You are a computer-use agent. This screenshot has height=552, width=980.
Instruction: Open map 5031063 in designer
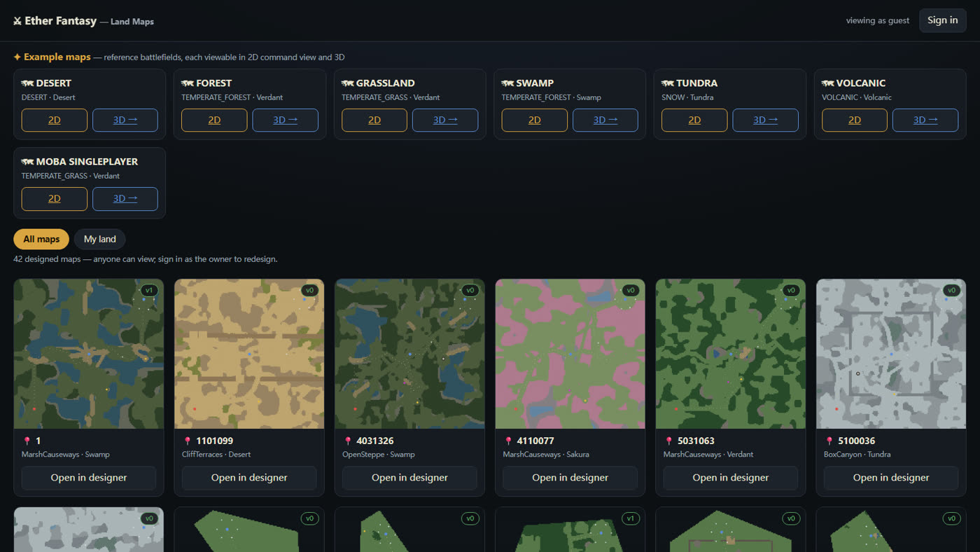pyautogui.click(x=730, y=478)
